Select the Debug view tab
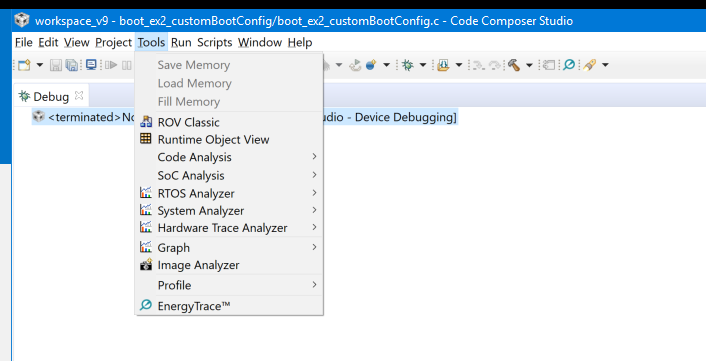 coord(51,96)
